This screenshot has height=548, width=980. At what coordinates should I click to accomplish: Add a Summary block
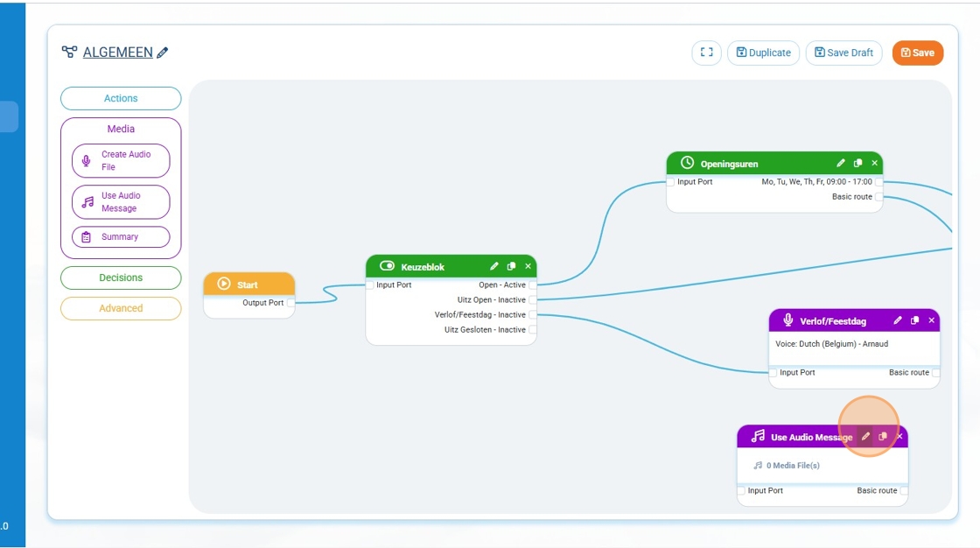[x=121, y=237]
